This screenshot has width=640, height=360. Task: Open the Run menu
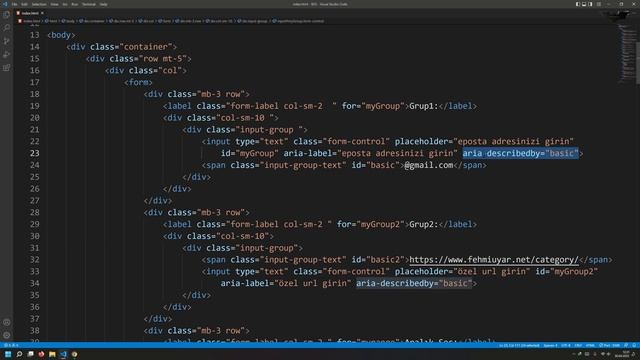(x=74, y=4)
